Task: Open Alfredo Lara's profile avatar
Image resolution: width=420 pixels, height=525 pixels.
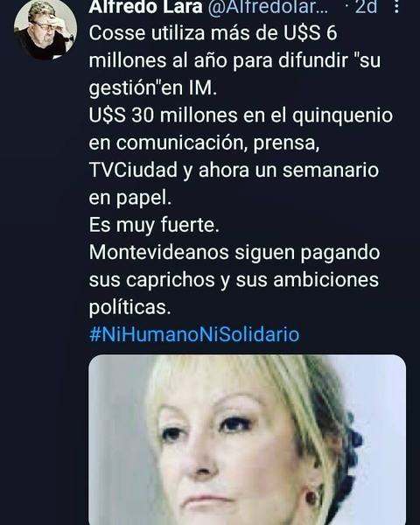Action: (x=45, y=30)
